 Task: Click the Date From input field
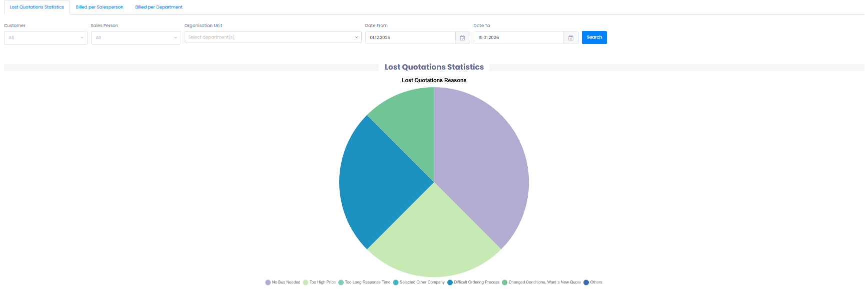tap(410, 38)
